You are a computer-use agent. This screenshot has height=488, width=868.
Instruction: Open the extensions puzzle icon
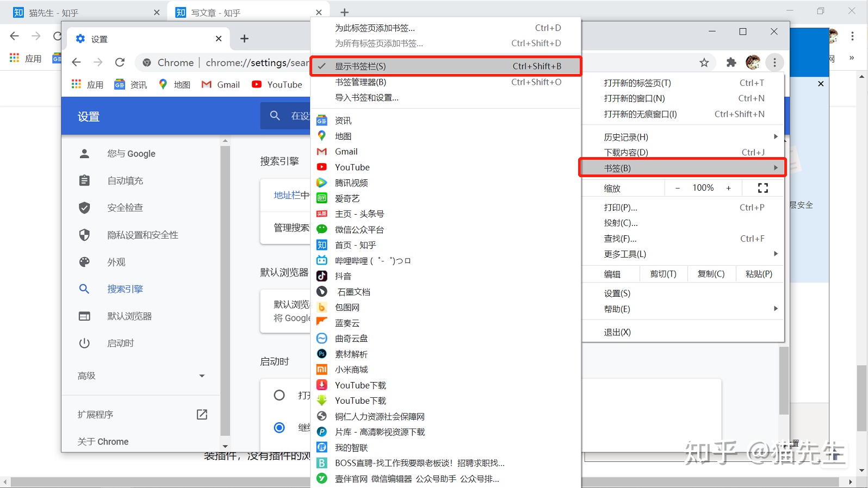[x=731, y=62]
